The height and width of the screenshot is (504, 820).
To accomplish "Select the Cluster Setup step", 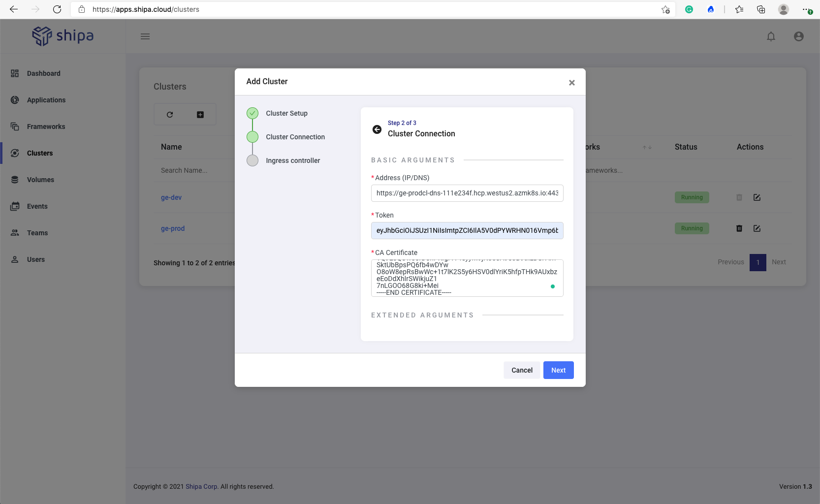I will [x=286, y=113].
